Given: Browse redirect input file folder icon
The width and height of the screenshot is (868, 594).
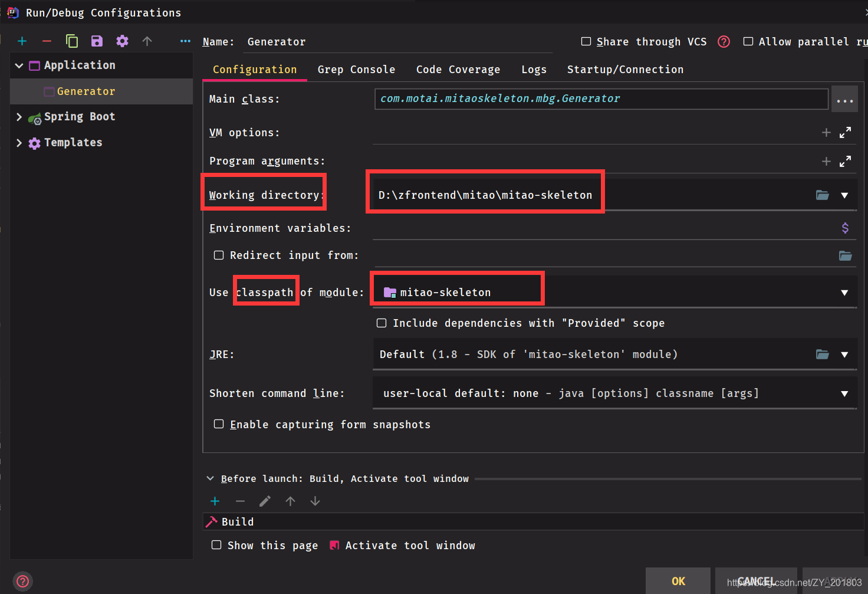Looking at the screenshot, I should 845,255.
